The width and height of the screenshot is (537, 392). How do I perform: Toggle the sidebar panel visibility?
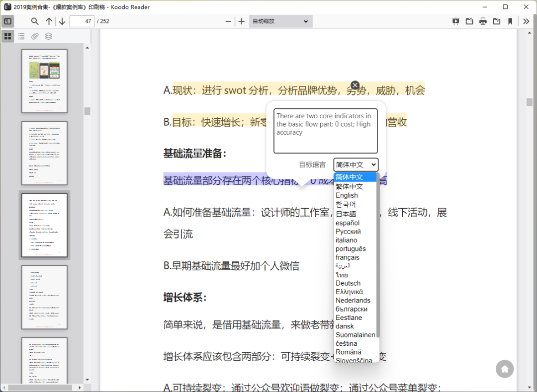pos(8,21)
